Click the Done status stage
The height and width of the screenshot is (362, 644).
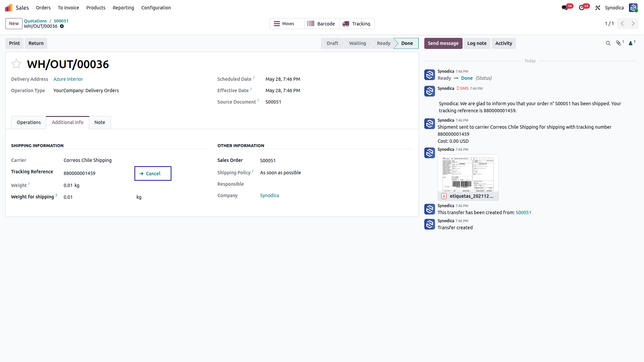coord(407,43)
